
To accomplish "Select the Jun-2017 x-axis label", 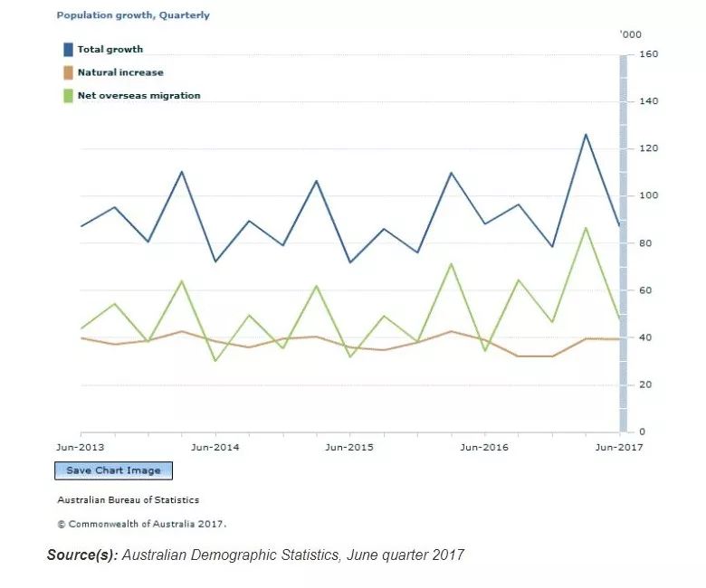I will pos(619,447).
